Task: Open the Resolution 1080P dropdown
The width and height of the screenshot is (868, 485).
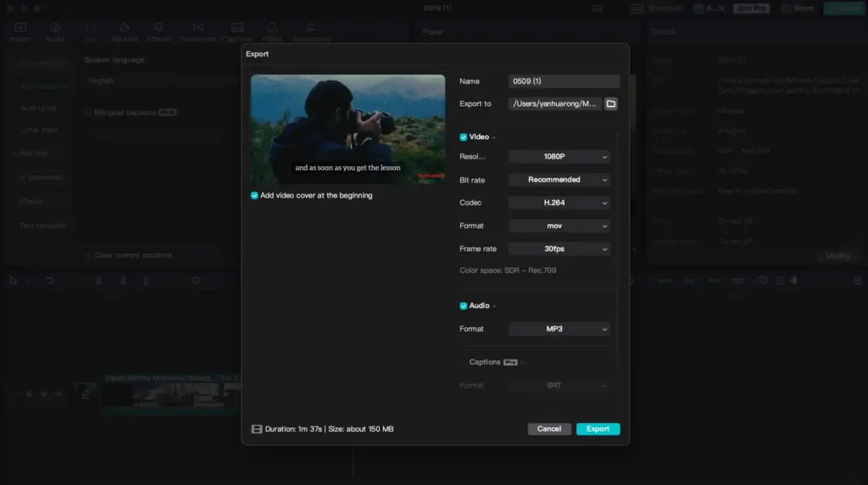Action: click(559, 157)
